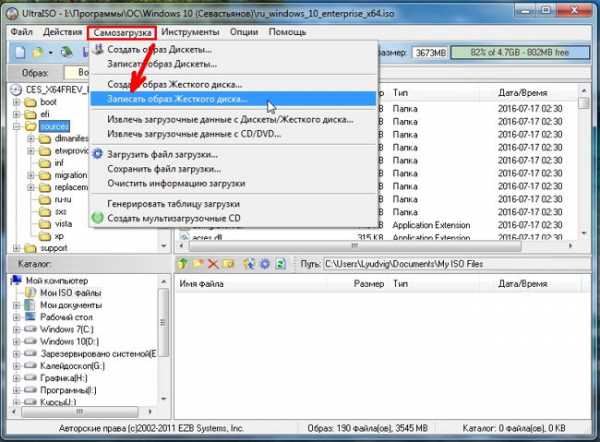Click the 3673MB size field
This screenshot has height=442, width=600.
430,52
